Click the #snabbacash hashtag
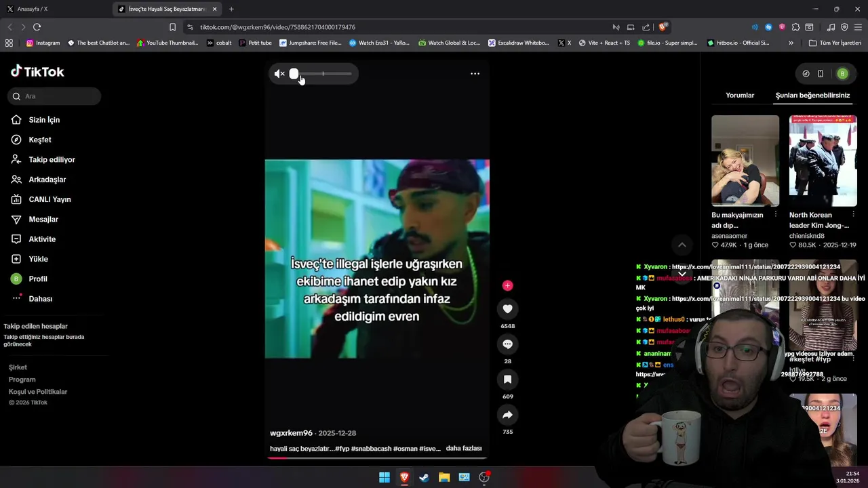Screen dimensions: 868x488 coord(371,449)
